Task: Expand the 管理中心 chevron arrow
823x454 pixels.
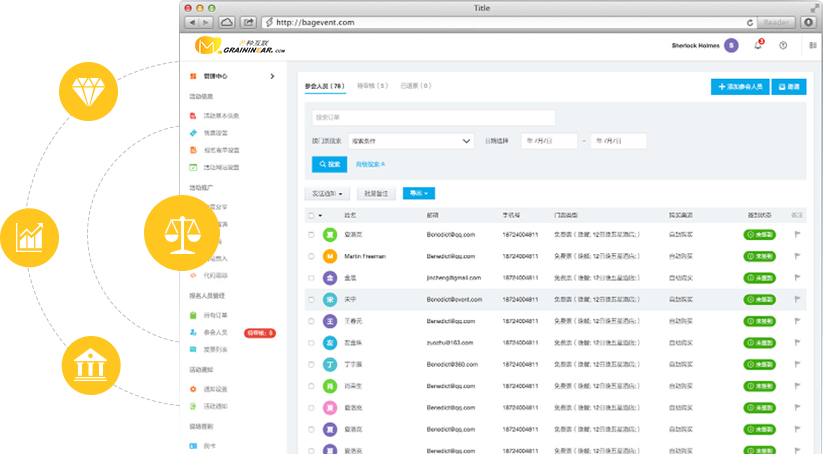Action: tap(272, 76)
